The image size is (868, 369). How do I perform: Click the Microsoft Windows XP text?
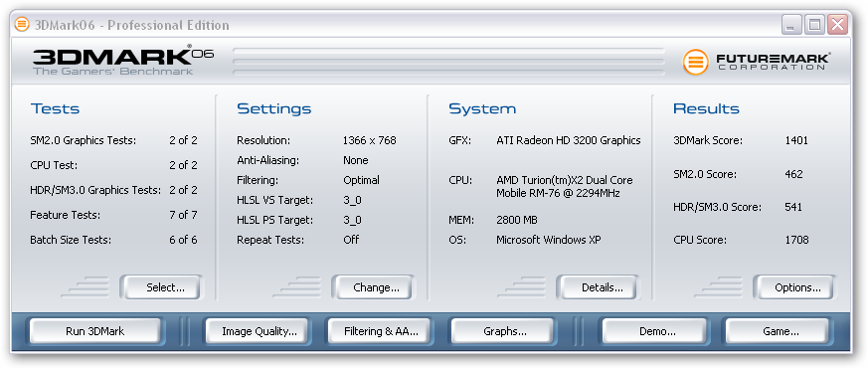549,240
